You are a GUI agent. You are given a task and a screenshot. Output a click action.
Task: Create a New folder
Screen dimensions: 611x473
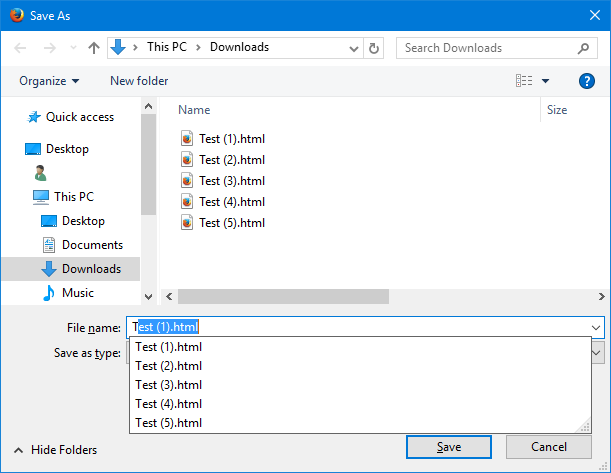[139, 81]
